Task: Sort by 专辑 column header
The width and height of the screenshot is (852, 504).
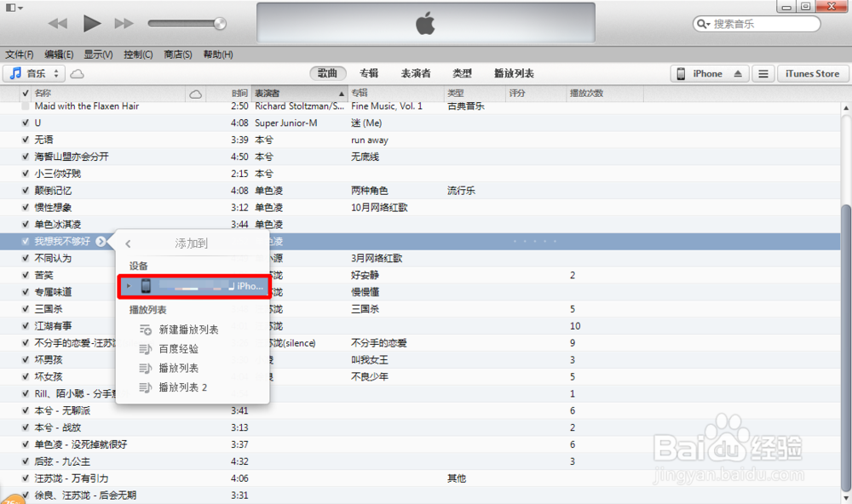Action: pos(395,93)
